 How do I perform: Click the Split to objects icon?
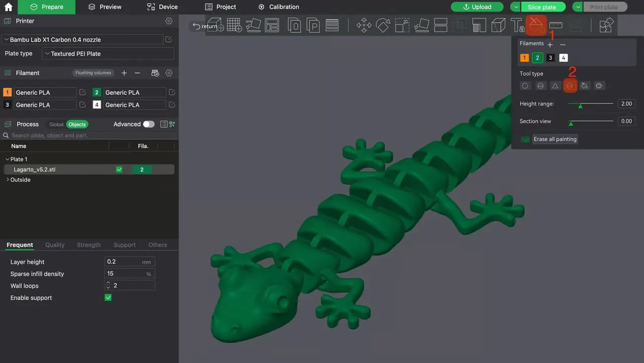click(294, 25)
